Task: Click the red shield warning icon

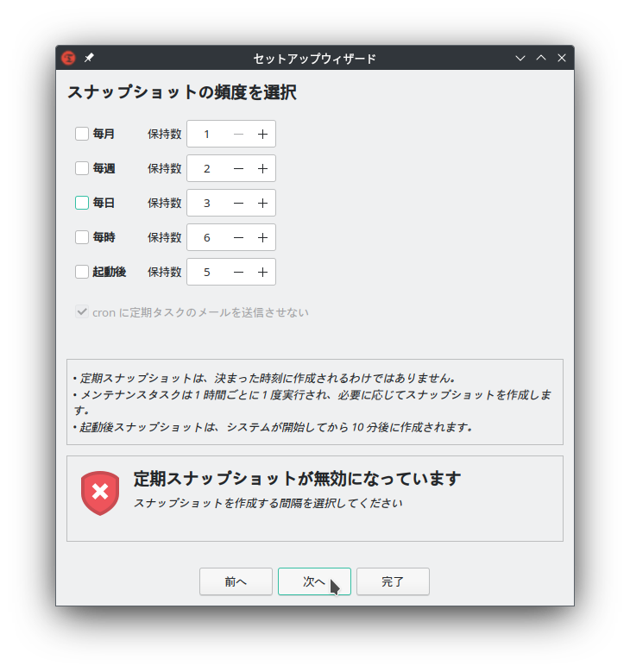Action: 100,493
